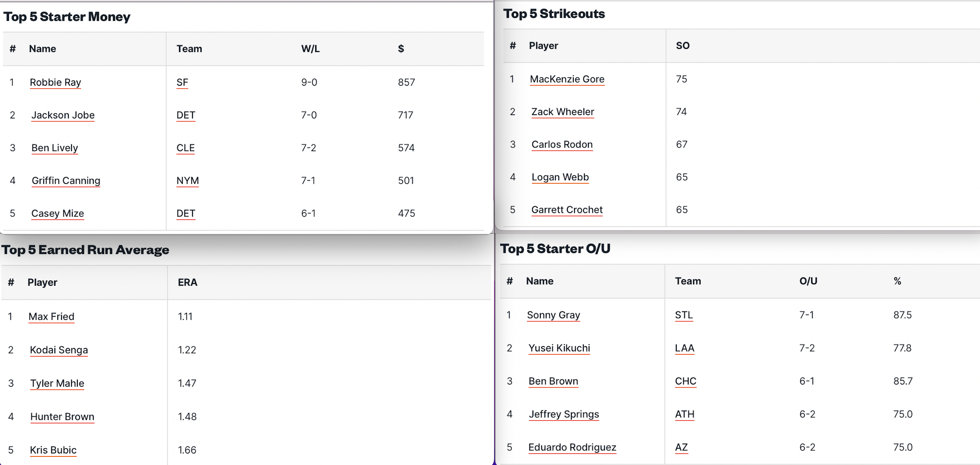Click Kris Bubic's name
The width and height of the screenshot is (980, 465).
[53, 450]
